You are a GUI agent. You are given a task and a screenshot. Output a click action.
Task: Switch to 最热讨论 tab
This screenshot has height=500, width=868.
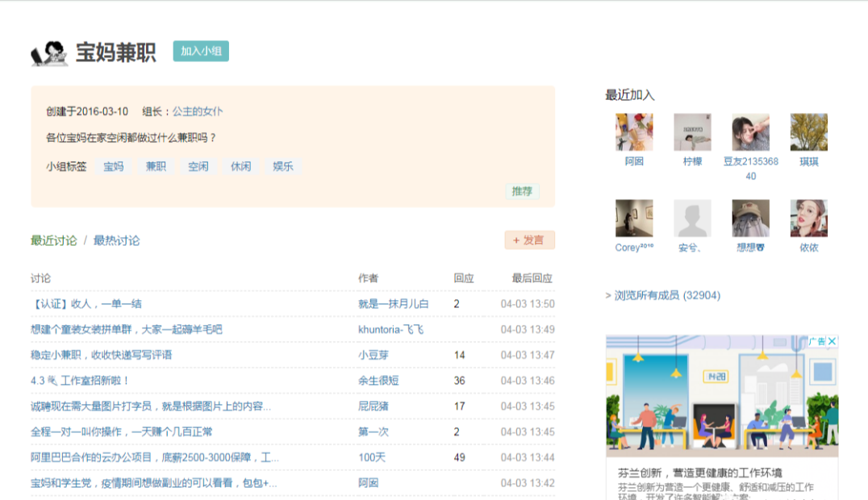(116, 240)
